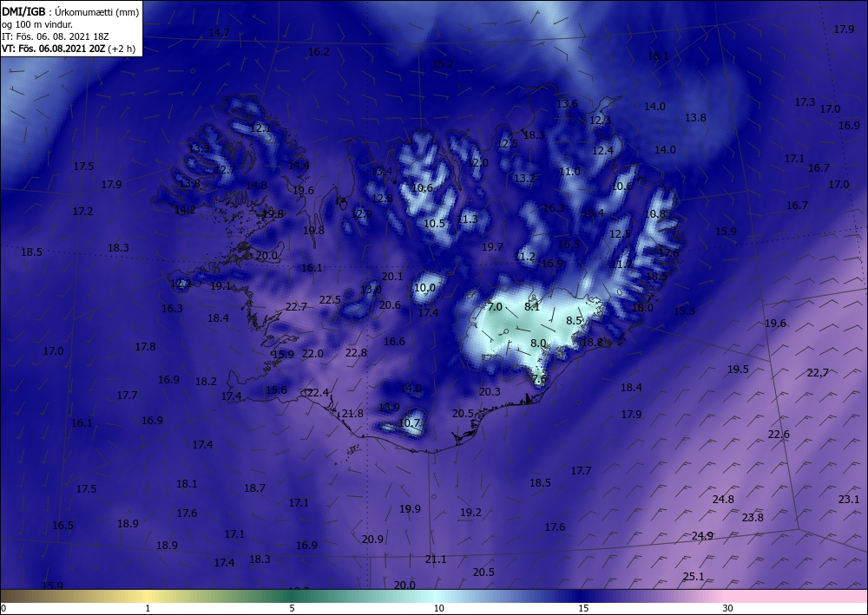Click the color scale label '30'
Image resolution: width=868 pixels, height=615 pixels.
coord(727,608)
